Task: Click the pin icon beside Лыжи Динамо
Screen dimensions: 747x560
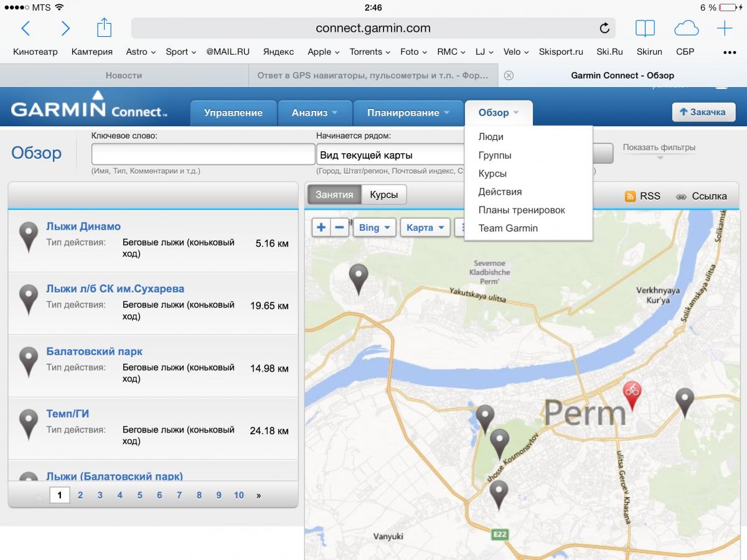Action: coord(29,237)
